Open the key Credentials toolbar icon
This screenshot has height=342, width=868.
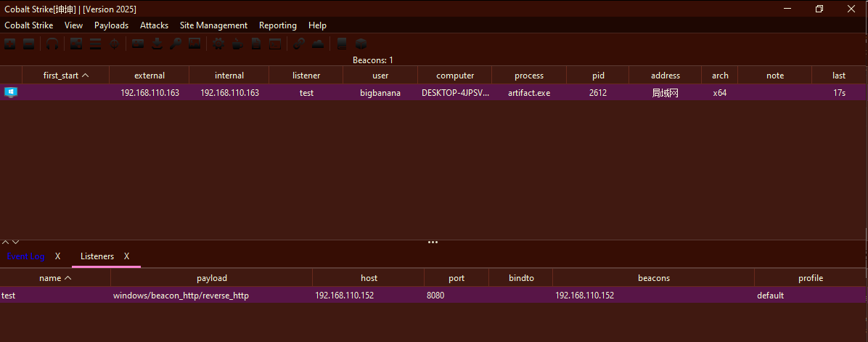coord(176,44)
